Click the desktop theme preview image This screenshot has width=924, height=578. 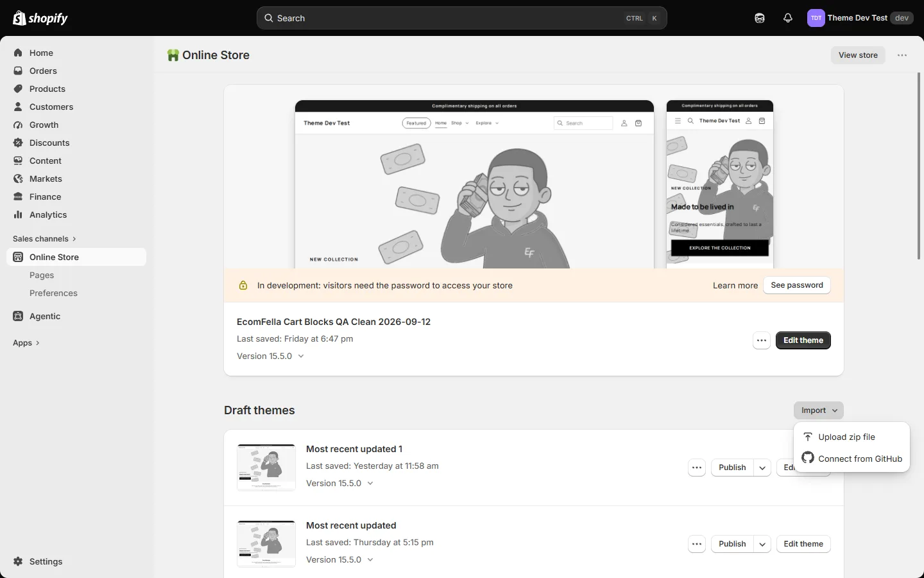coord(474,184)
